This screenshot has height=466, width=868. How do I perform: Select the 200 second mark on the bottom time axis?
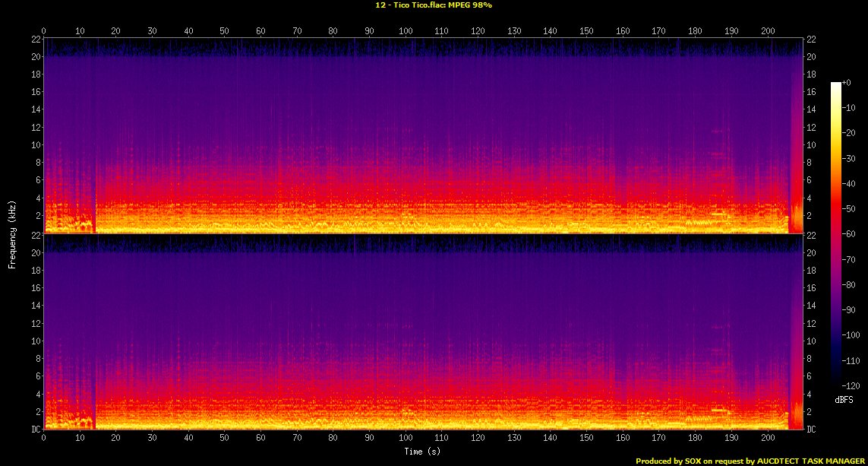(768, 439)
